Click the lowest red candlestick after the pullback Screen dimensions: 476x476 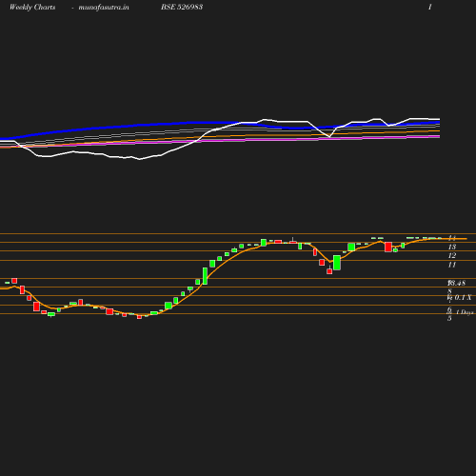click(329, 271)
